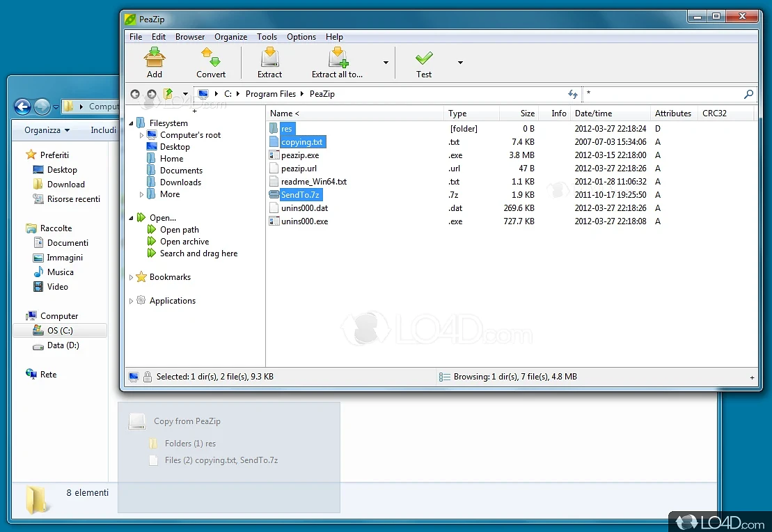772x532 pixels.
Task: Select Home in the Filesystem tree
Action: pos(171,159)
